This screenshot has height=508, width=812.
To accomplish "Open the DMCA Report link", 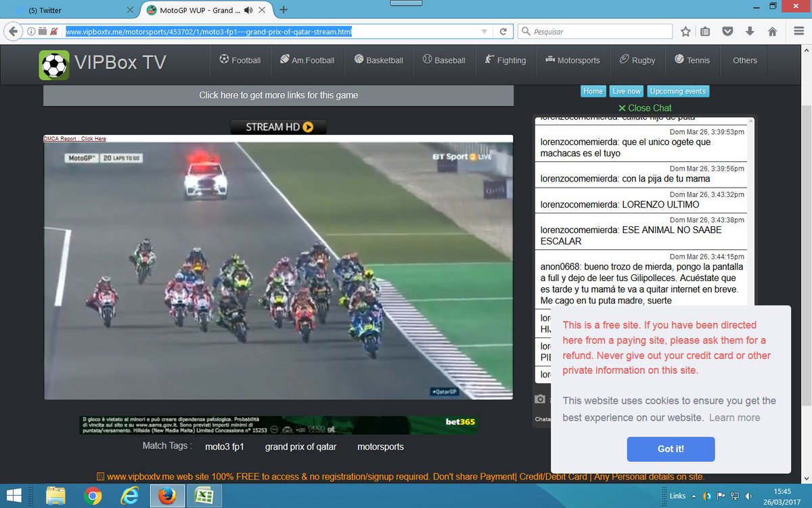I will tap(74, 138).
